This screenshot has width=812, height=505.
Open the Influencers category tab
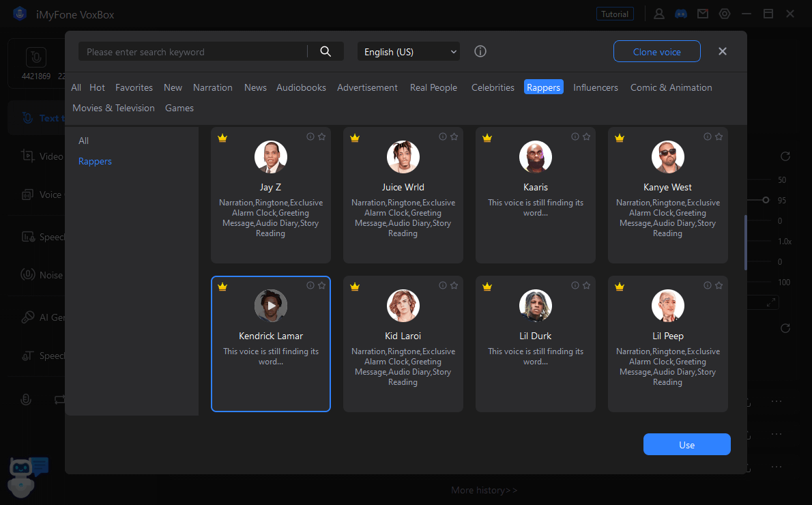(x=596, y=87)
